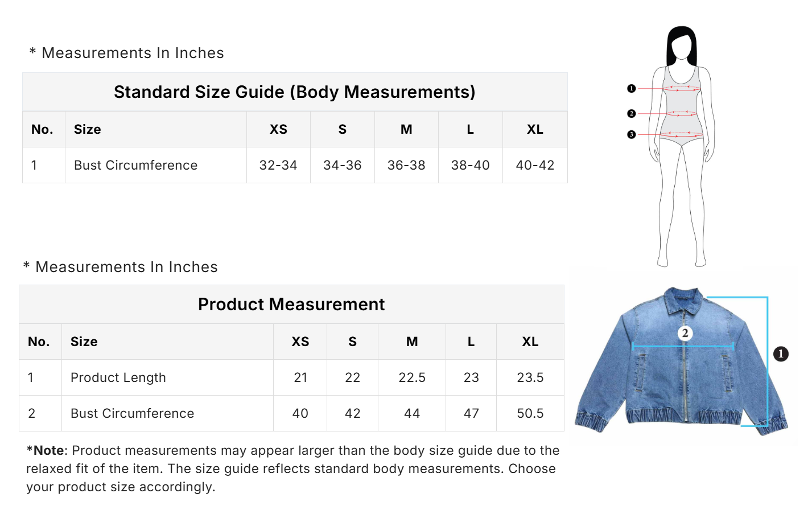The height and width of the screenshot is (518, 812).
Task: Click the 21 product length for XS
Action: pyautogui.click(x=300, y=377)
